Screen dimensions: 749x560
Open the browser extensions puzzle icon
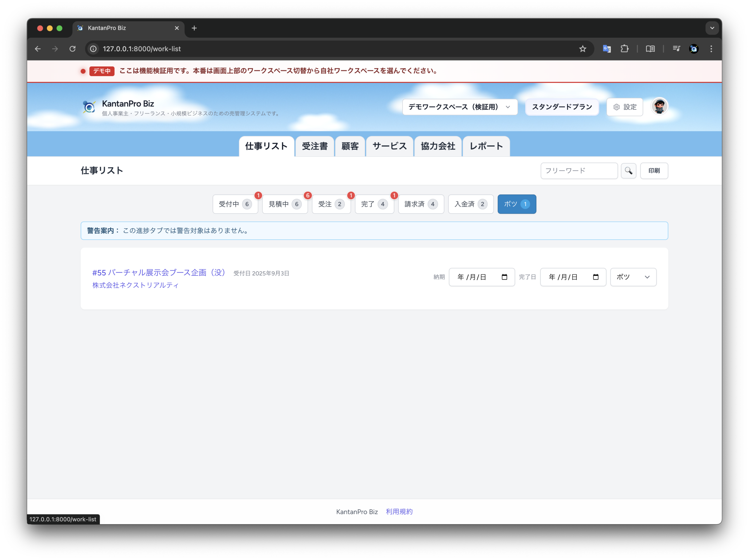coord(624,49)
